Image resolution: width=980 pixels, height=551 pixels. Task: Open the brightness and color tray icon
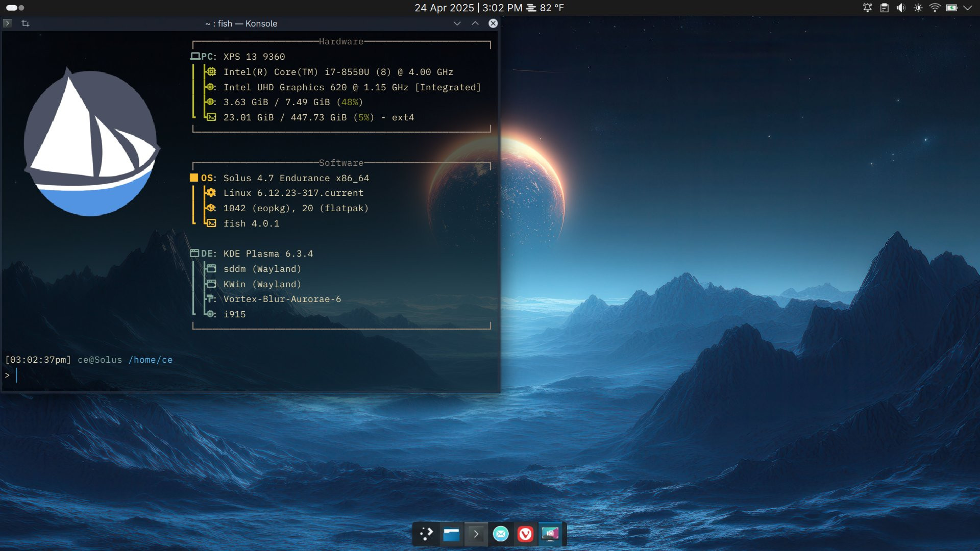point(918,8)
